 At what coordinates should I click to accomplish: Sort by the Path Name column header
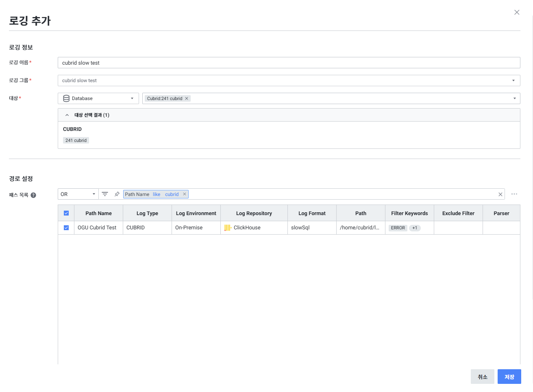click(98, 213)
